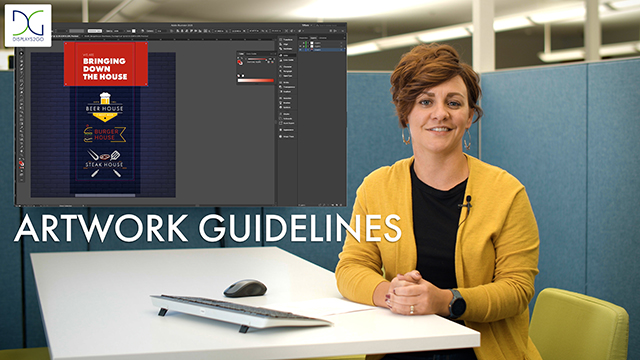
Task: Open the Color panel options menu
Action: (275, 54)
